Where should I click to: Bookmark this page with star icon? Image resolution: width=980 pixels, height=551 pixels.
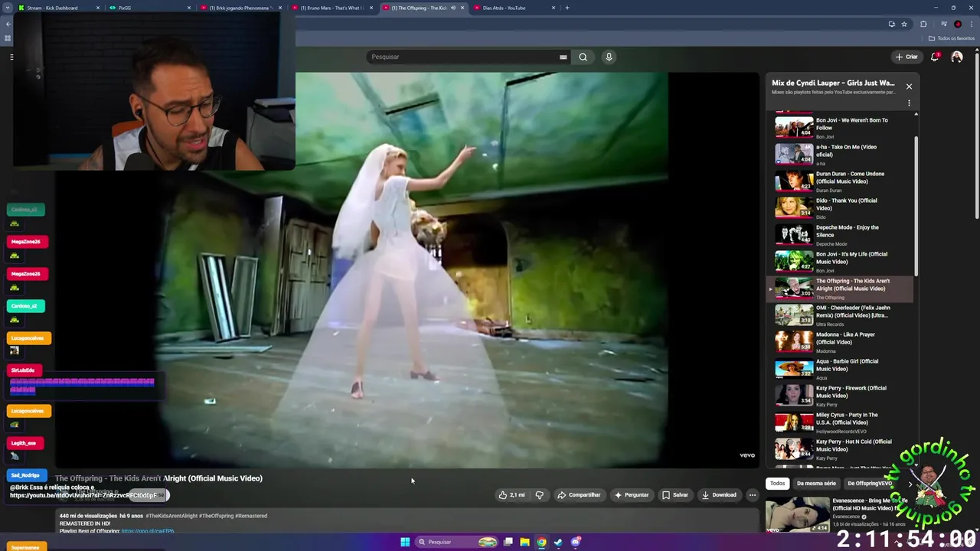point(904,24)
